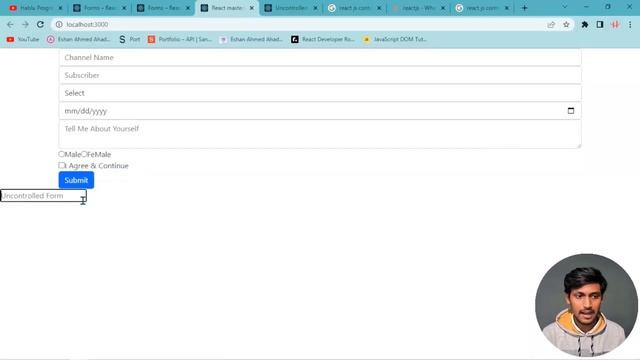The width and height of the screenshot is (640, 360).
Task: Close the Habla Progr tab
Action: (x=60, y=8)
